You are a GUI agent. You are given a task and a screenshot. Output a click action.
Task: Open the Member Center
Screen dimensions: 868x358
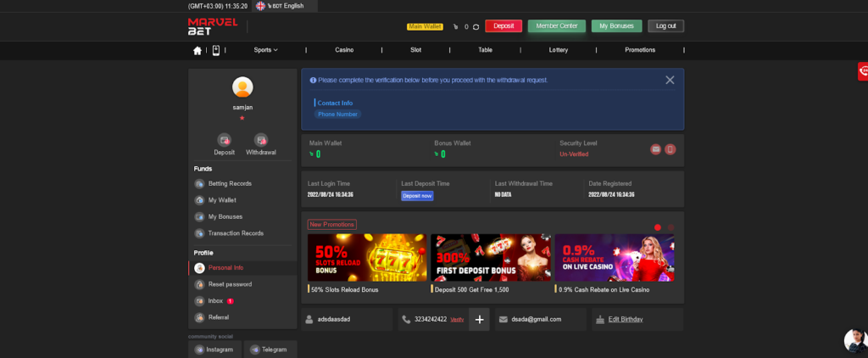click(x=557, y=26)
